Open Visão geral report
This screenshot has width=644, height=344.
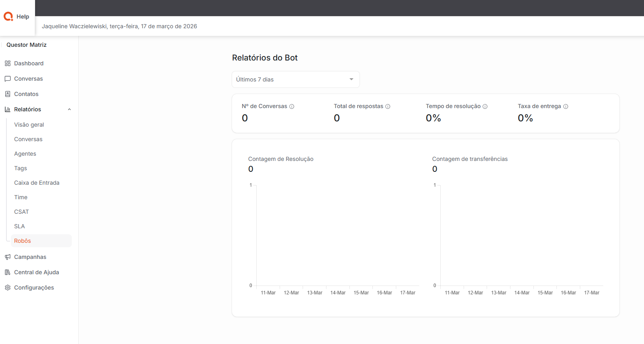(x=29, y=125)
